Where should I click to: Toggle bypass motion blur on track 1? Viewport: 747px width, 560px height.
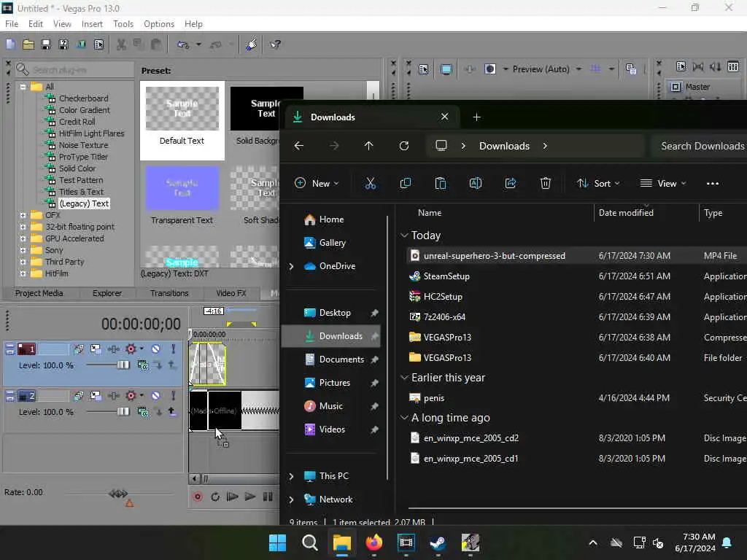click(x=78, y=349)
